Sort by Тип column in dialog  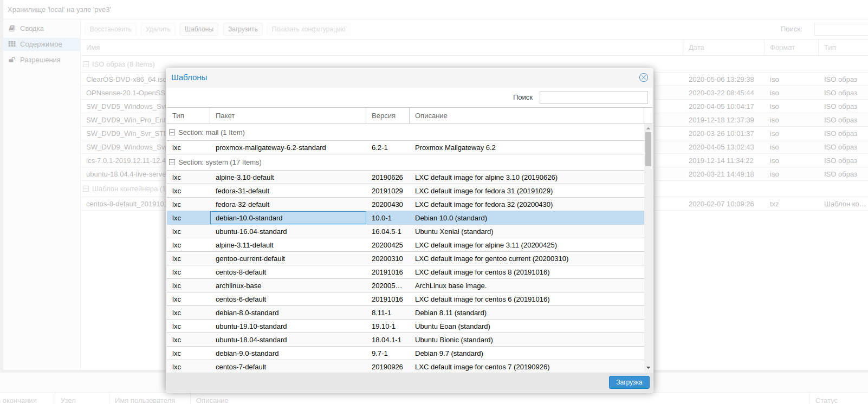click(188, 116)
